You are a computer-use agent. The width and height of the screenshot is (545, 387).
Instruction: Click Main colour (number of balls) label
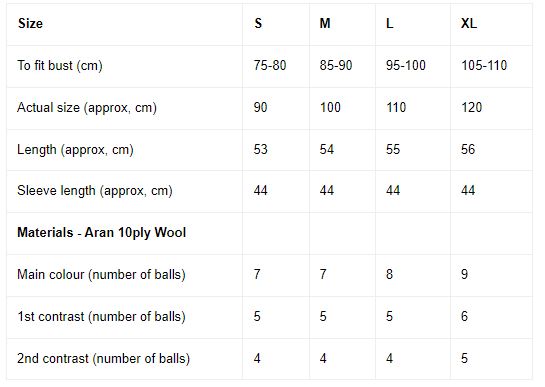click(x=101, y=275)
